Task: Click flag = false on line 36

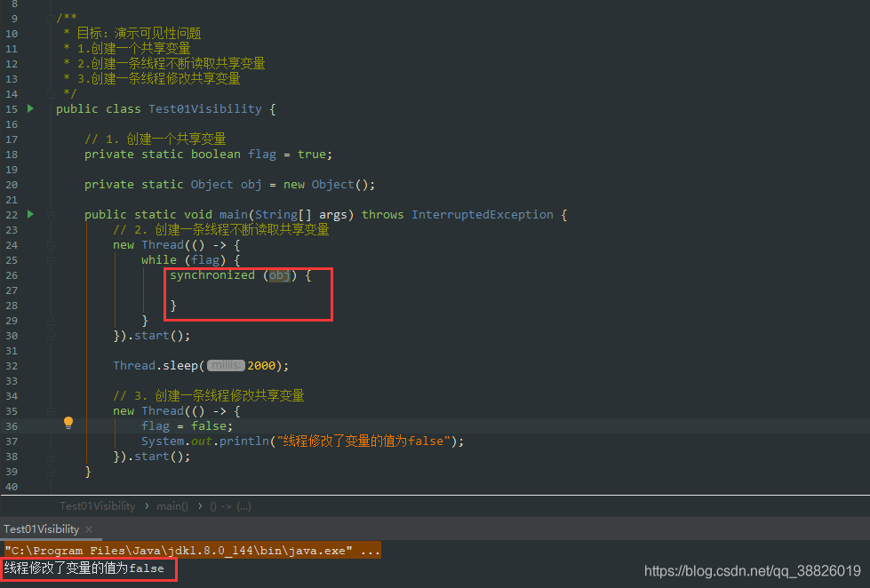Action: (184, 426)
